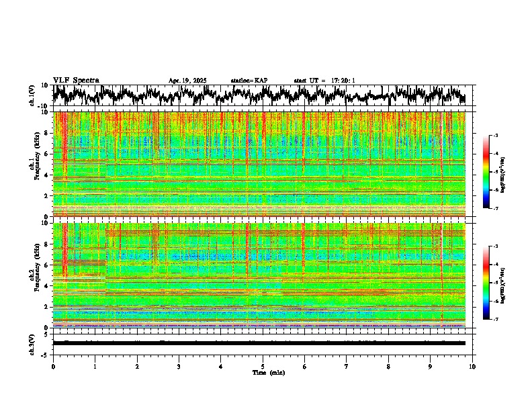Click the "-7" label on ch.1 color bar
This screenshot has width=532, height=411.
[495, 208]
